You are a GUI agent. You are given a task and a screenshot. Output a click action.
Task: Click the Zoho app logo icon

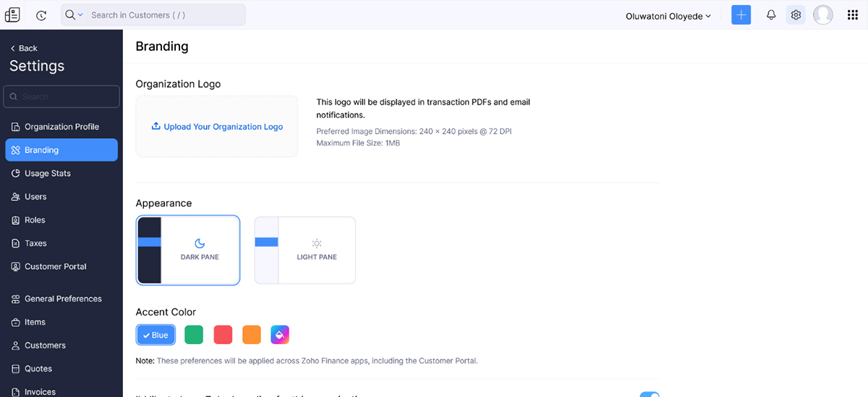click(12, 14)
